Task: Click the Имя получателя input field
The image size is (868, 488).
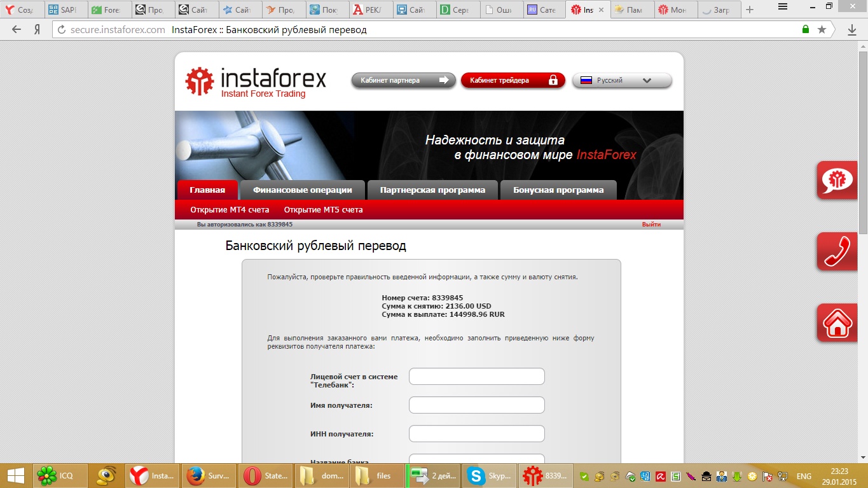Action: coord(476,405)
